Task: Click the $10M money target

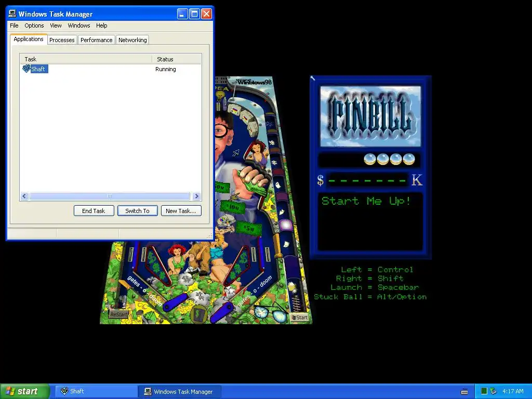Action: point(233,207)
